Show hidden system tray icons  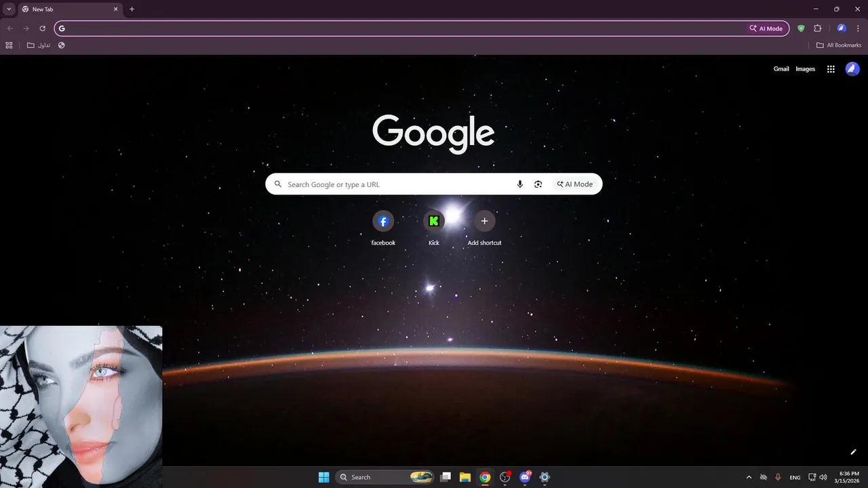tap(749, 477)
